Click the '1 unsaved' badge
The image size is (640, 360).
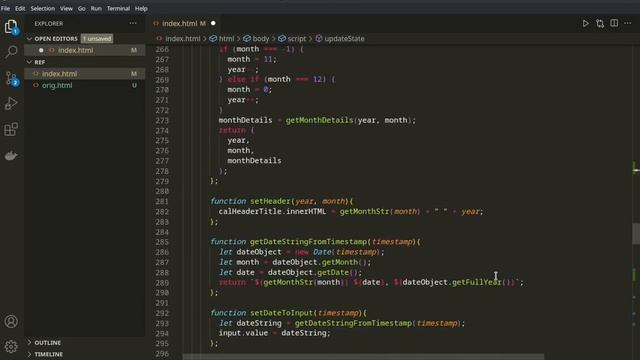(97, 38)
